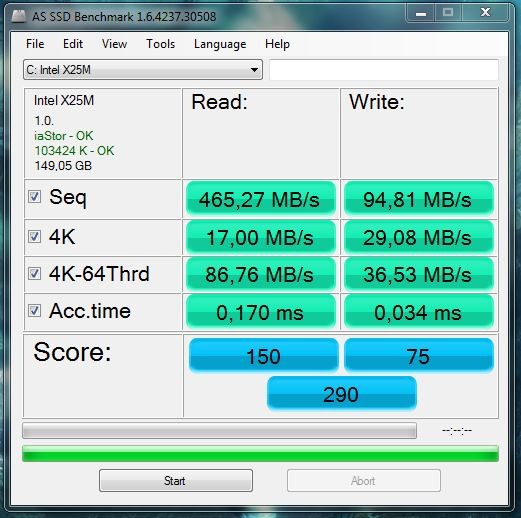This screenshot has width=521, height=518.
Task: Toggle the 4K test checkbox
Action: point(34,236)
